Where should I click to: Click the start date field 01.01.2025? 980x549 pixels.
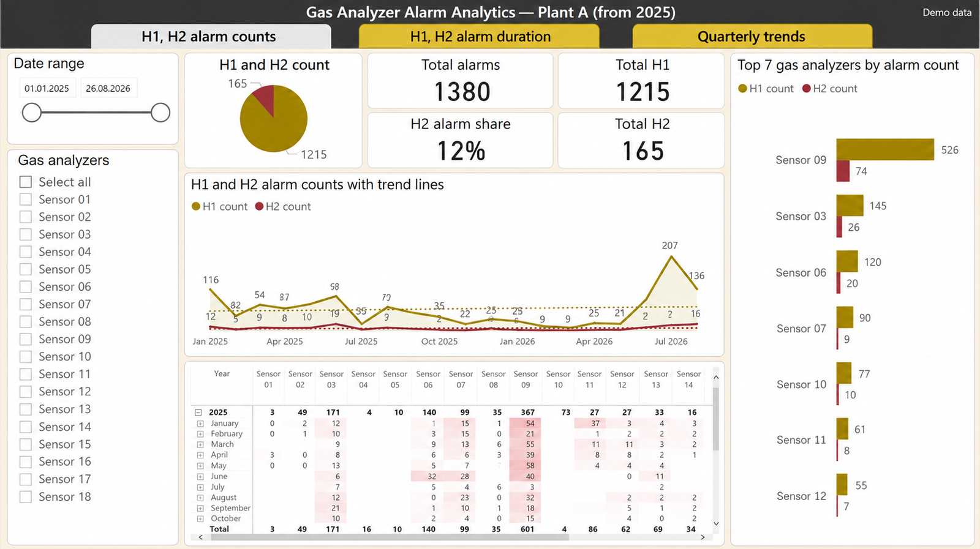pos(47,88)
